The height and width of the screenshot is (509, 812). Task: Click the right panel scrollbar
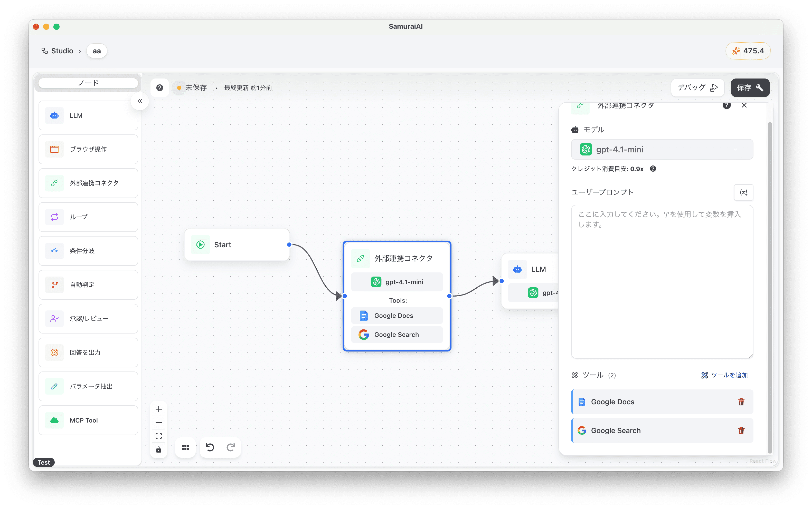(770, 286)
